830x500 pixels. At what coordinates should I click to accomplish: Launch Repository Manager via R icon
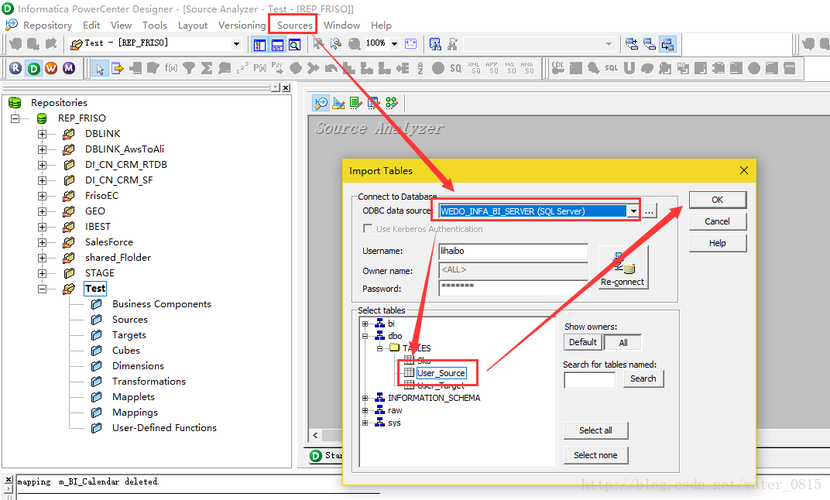[x=15, y=68]
